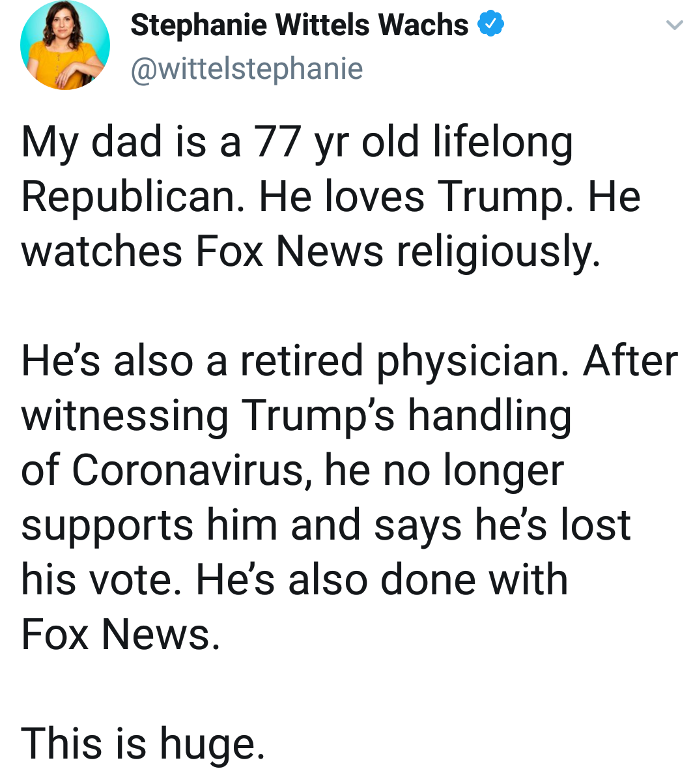The height and width of the screenshot is (784, 693).
Task: Click "He's also done with" text
Action: point(382,580)
